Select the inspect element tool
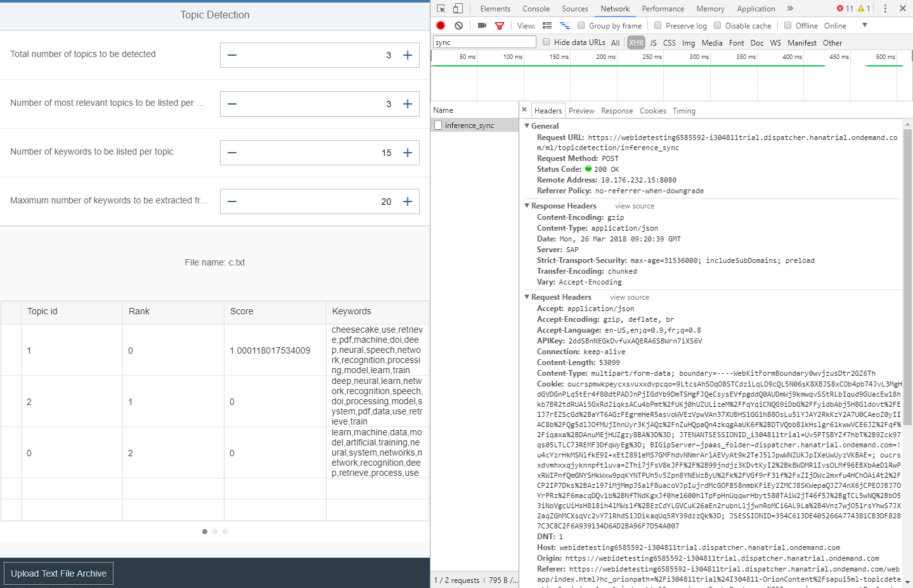This screenshot has height=588, width=913. 443,8
